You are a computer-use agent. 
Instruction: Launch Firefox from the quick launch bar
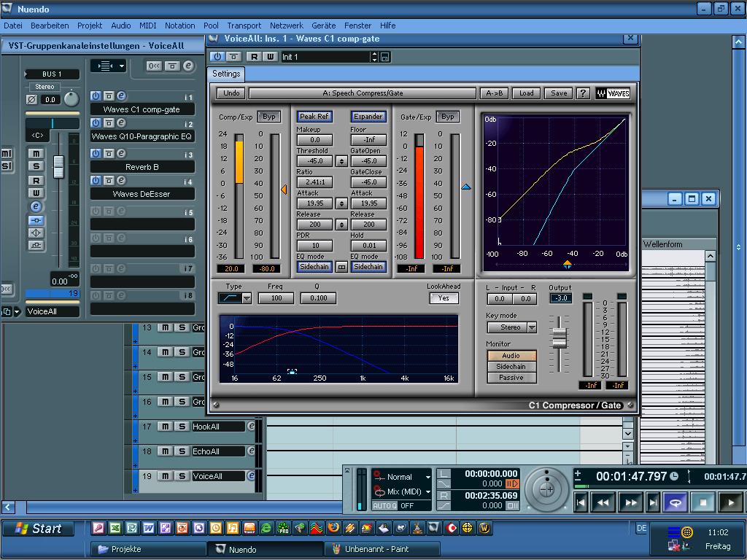(333, 528)
